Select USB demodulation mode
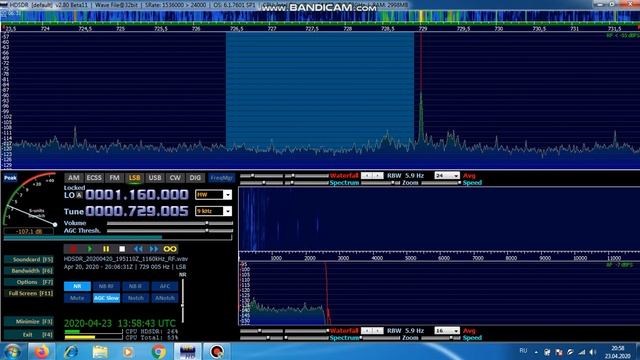This screenshot has height=360, width=640. tap(155, 178)
